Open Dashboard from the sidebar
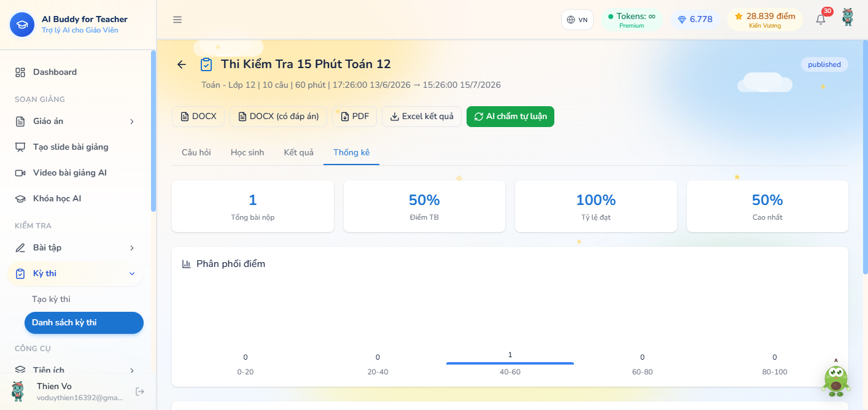868x410 pixels. (76, 72)
